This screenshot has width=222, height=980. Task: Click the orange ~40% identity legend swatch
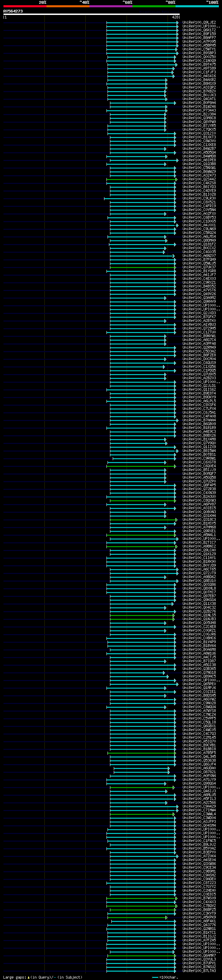coord(68,6)
